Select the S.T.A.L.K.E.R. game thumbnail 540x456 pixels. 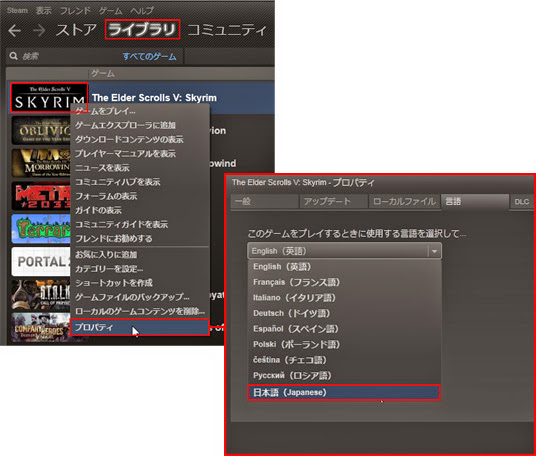(x=41, y=294)
